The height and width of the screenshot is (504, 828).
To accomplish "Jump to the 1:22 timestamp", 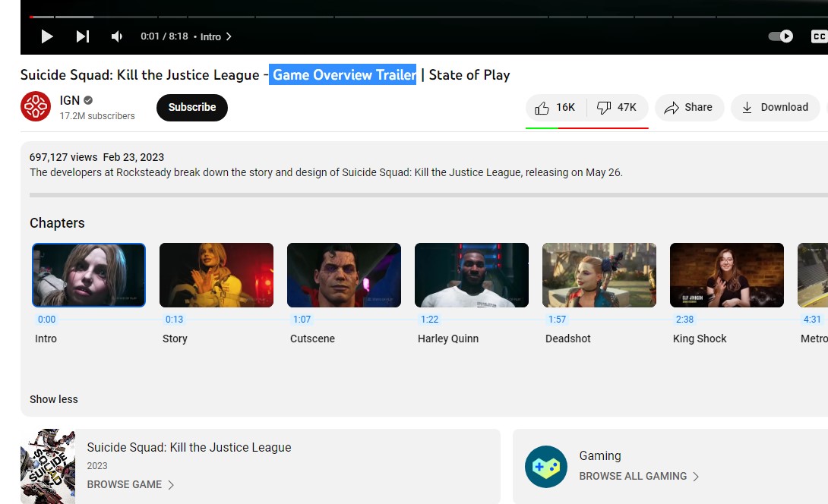I will tap(429, 320).
